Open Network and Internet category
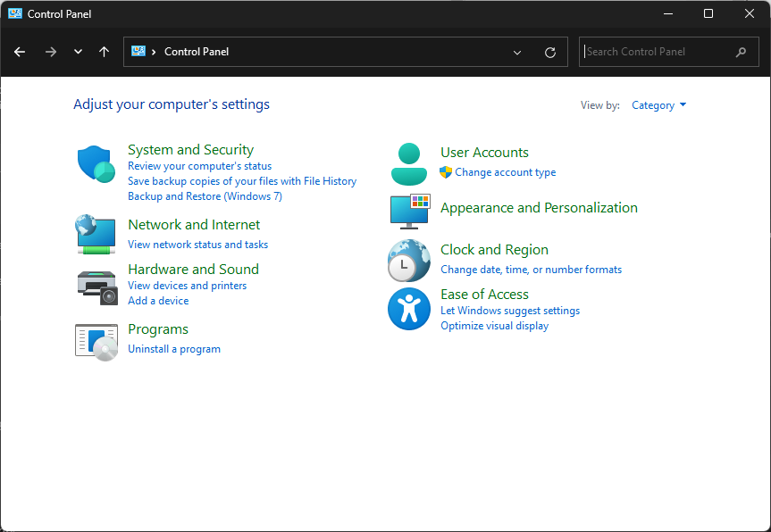Image resolution: width=771 pixels, height=532 pixels. (x=194, y=224)
